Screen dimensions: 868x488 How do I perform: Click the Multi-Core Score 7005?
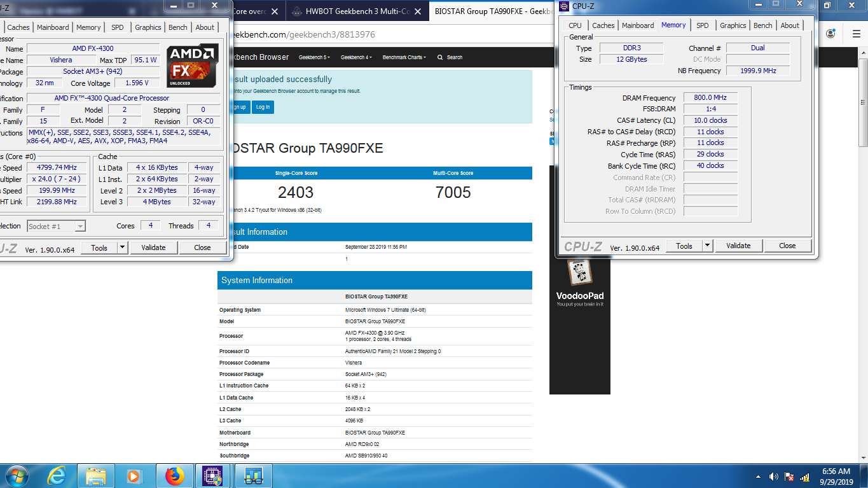453,192
